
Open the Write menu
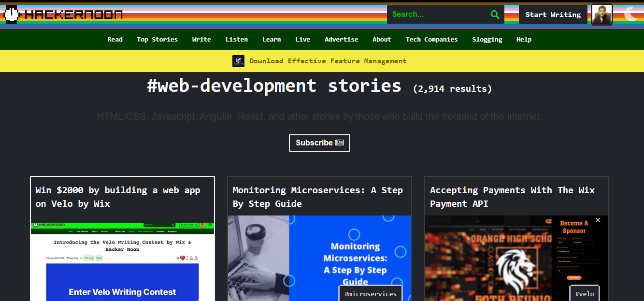[201, 40]
